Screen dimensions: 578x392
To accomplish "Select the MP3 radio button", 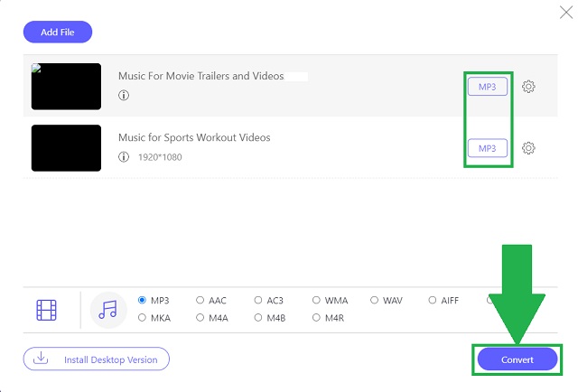I will [142, 300].
